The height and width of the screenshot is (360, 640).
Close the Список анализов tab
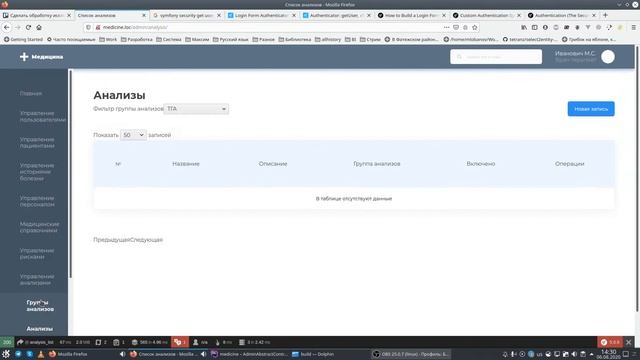144,15
